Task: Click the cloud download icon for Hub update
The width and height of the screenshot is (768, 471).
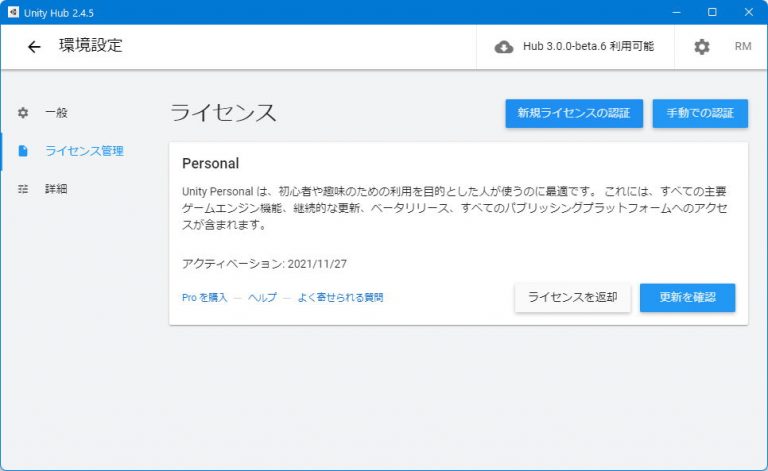Action: (x=504, y=47)
